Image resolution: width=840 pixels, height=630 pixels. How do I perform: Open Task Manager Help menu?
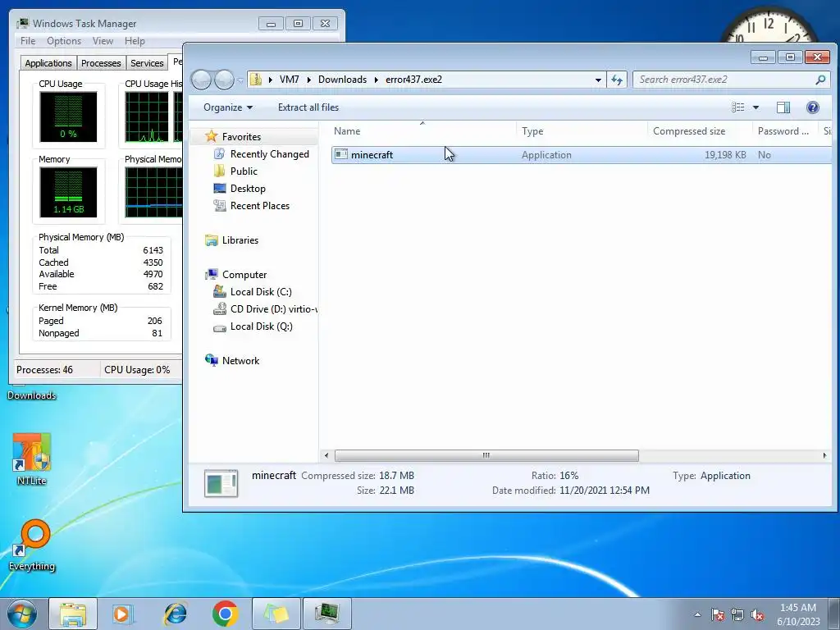pyautogui.click(x=135, y=41)
